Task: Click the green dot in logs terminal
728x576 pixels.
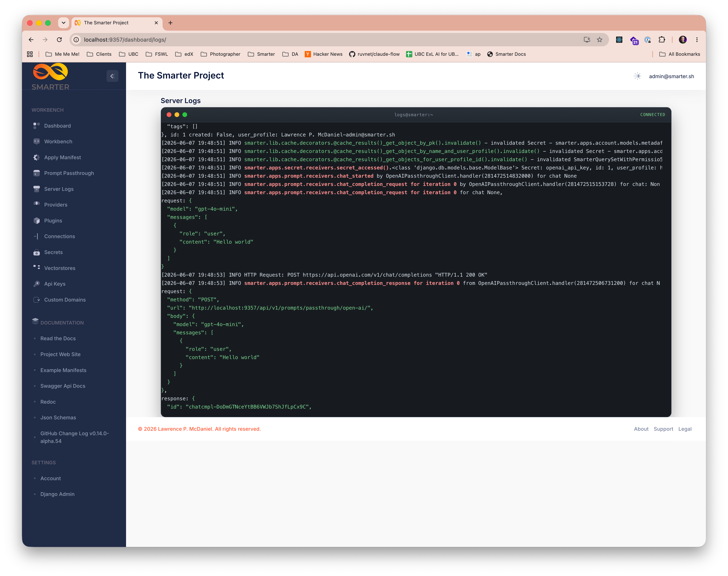Action: click(185, 115)
